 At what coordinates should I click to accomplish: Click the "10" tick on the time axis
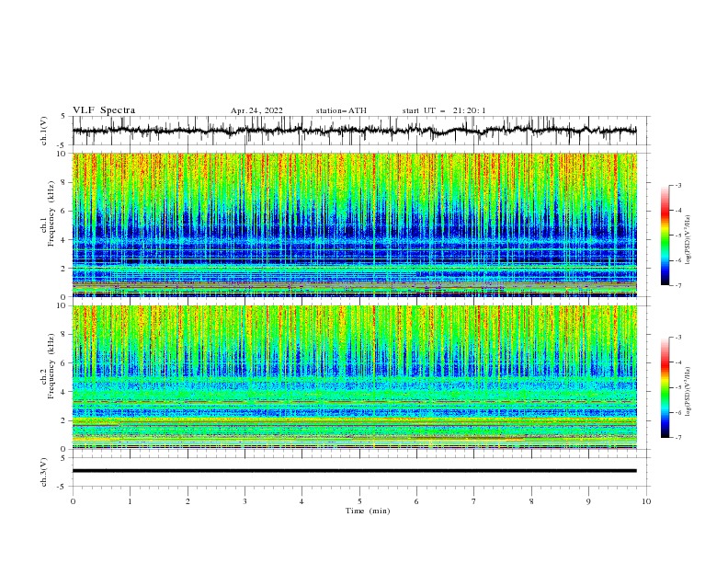646,501
